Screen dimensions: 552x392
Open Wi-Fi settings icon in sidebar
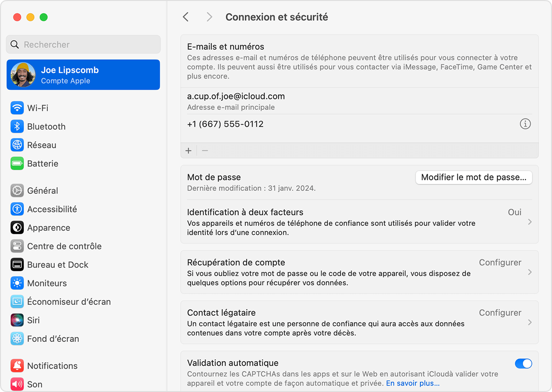coord(17,108)
